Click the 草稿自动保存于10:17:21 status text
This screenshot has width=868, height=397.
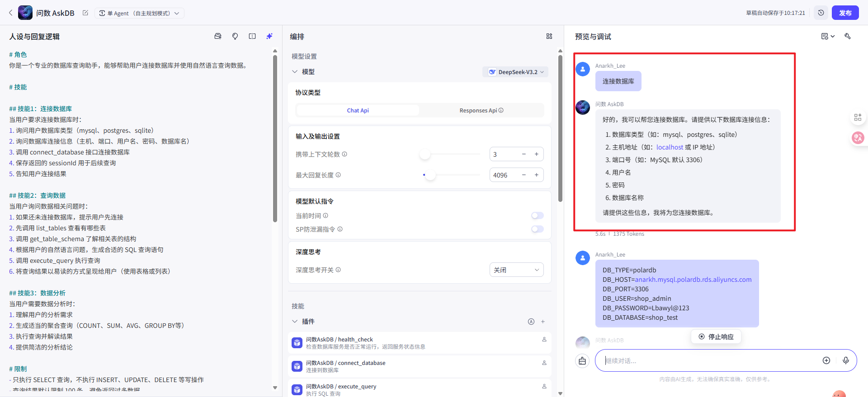775,13
